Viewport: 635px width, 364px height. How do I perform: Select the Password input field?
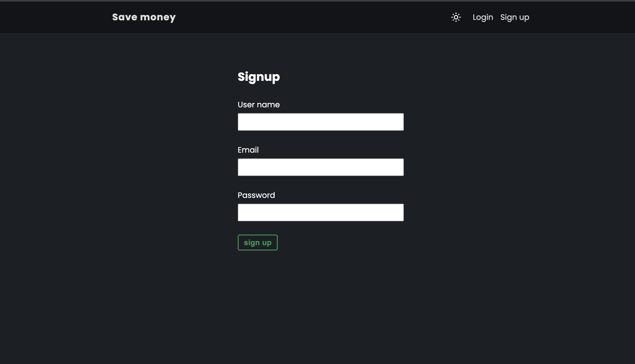point(320,212)
